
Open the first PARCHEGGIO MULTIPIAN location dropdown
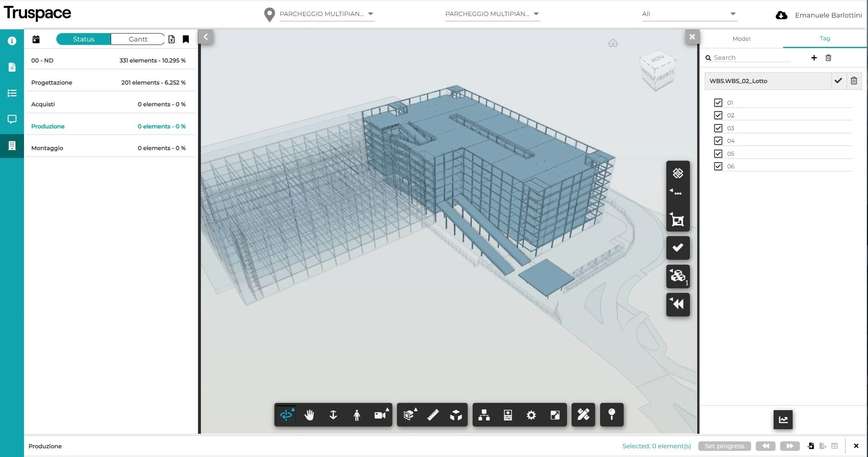(x=326, y=14)
